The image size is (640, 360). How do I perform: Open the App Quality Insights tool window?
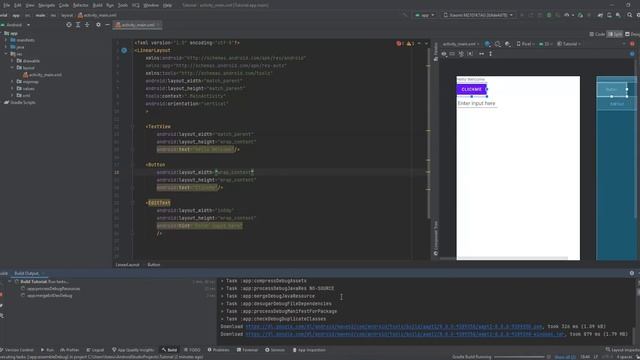pos(133,350)
